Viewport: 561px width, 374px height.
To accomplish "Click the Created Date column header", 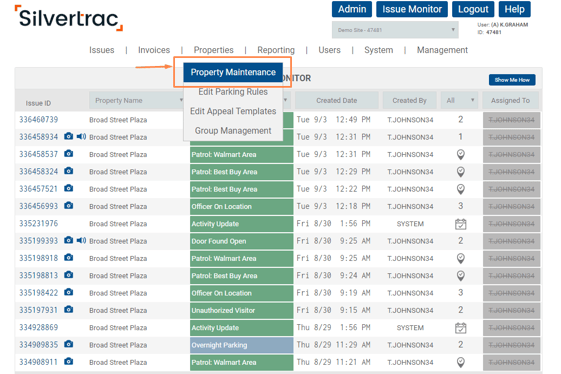I will pos(336,101).
